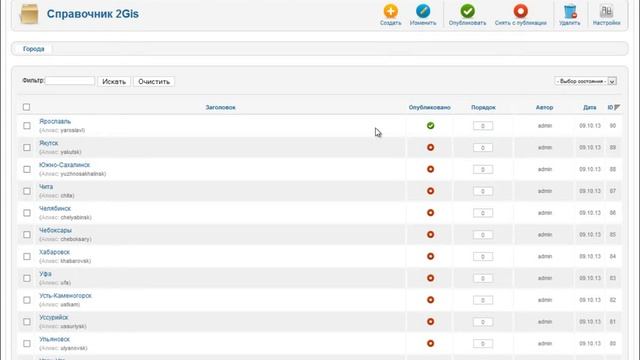
Task: Click the Снять с публикации red icon
Action: (520, 11)
